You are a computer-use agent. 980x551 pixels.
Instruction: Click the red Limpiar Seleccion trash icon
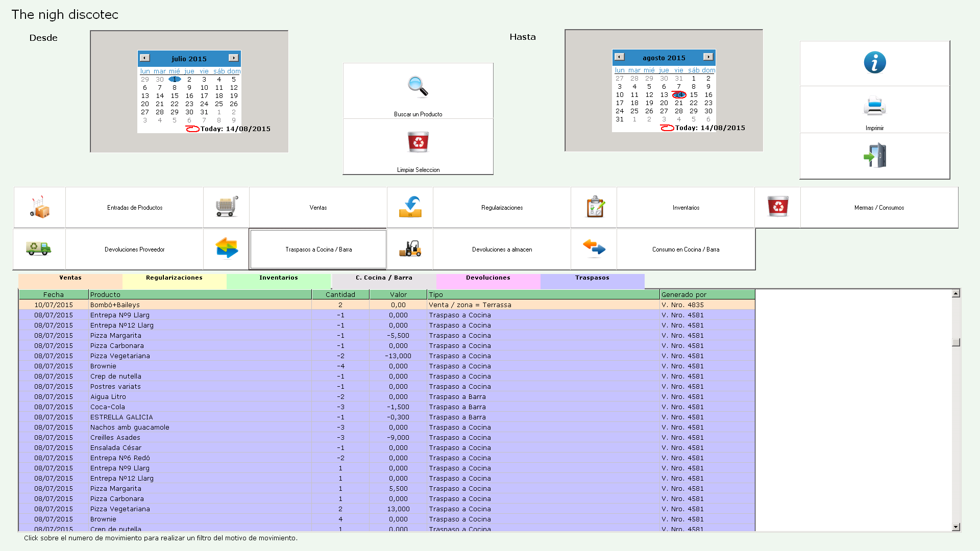click(418, 142)
